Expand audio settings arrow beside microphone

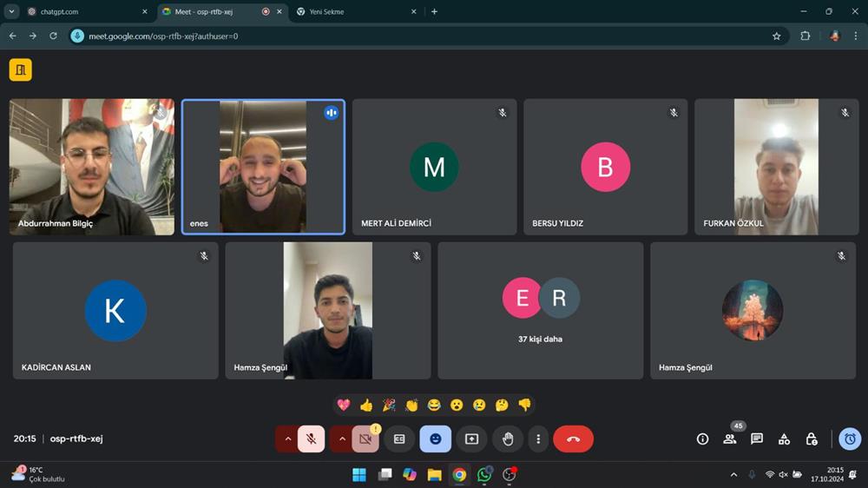(287, 439)
